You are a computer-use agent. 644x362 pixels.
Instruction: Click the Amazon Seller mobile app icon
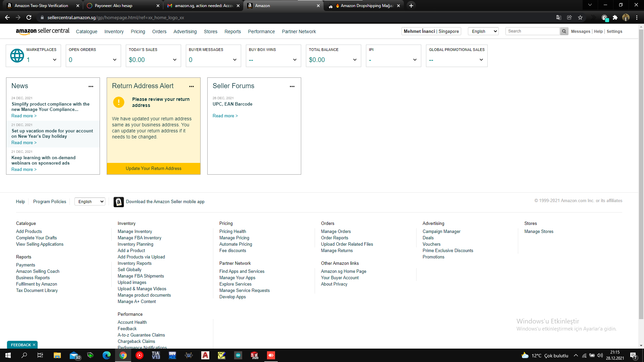click(x=119, y=202)
